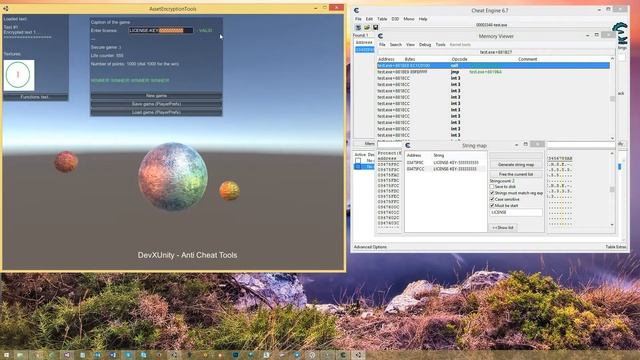Open the File menu in Memory Viewer

pyautogui.click(x=382, y=44)
